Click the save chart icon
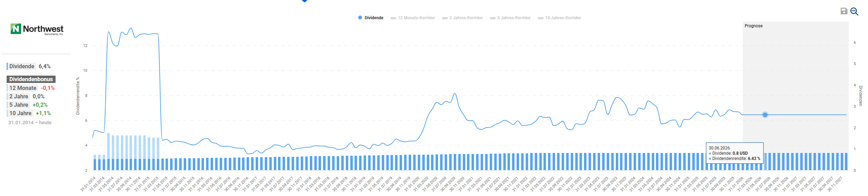868x196 pixels. pyautogui.click(x=844, y=11)
